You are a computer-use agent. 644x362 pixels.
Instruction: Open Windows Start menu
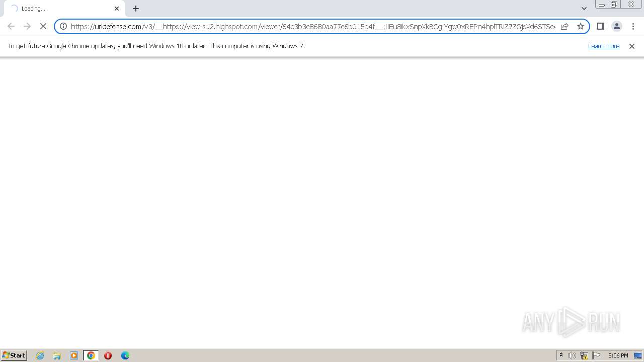[14, 355]
